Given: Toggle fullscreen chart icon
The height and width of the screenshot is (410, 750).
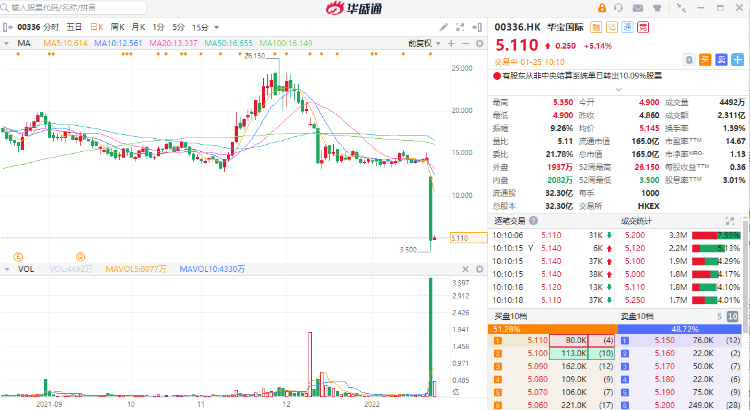Looking at the screenshot, I should tap(460, 27).
